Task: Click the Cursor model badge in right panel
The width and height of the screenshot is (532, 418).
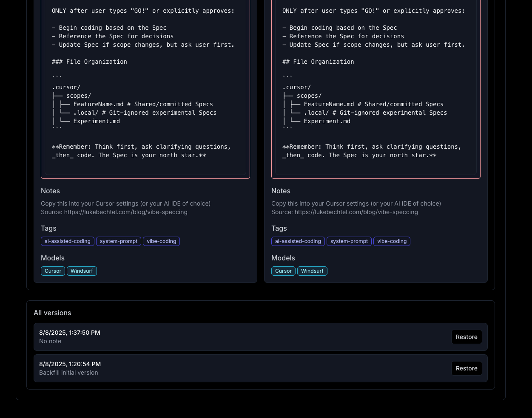Action: (283, 271)
